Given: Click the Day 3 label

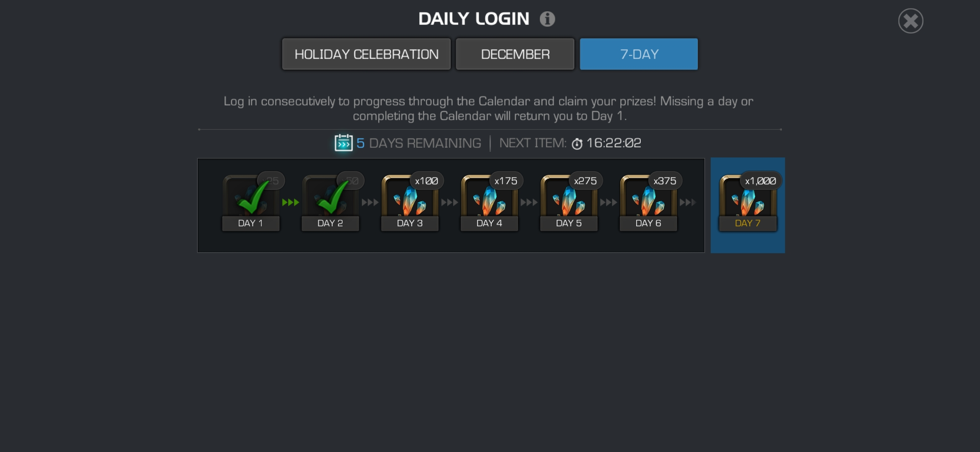Looking at the screenshot, I should (x=410, y=223).
